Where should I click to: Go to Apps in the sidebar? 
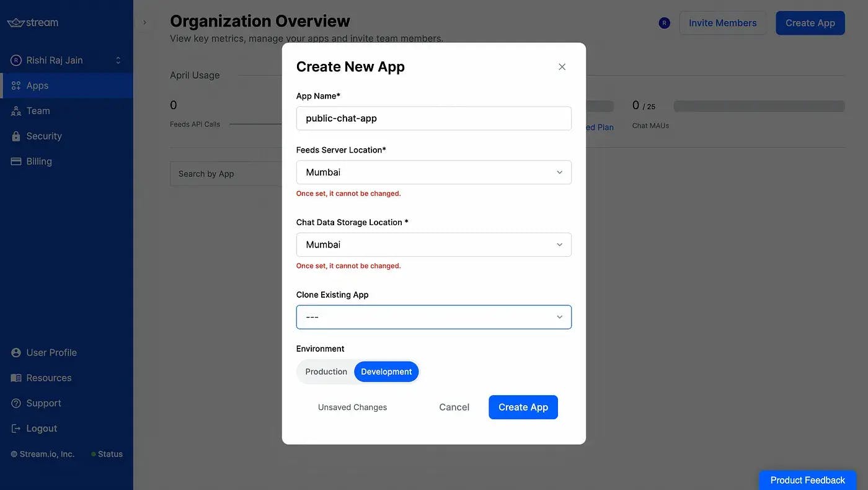37,86
